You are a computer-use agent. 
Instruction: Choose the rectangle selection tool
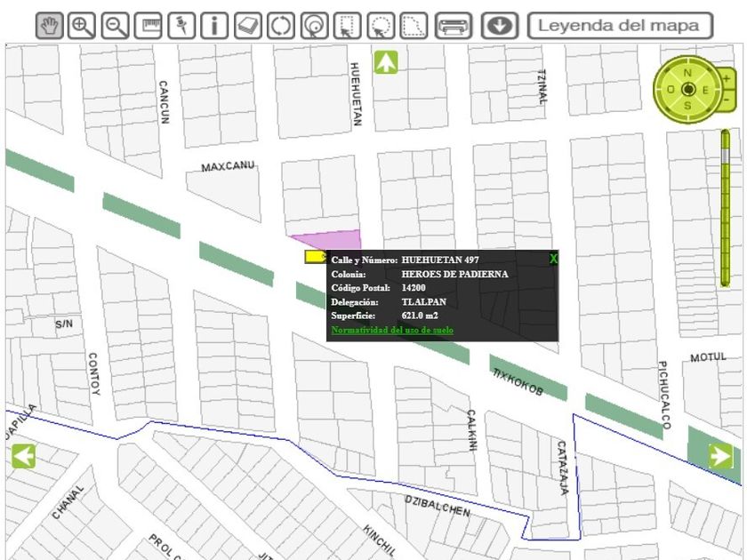(347, 26)
